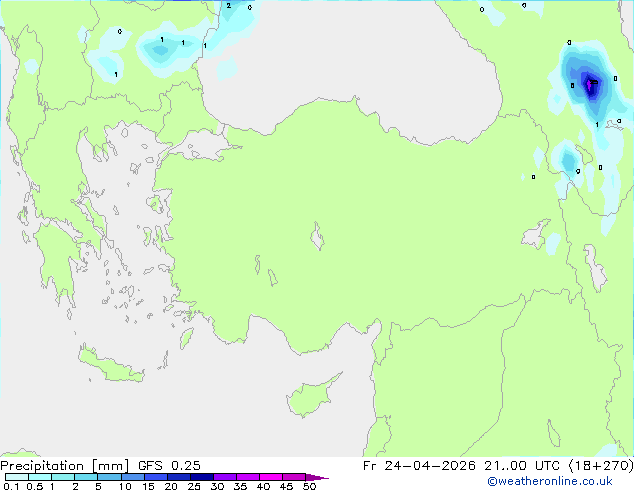Click the 1–2 mm legend swatch
634x490 pixels.
(x=63, y=477)
